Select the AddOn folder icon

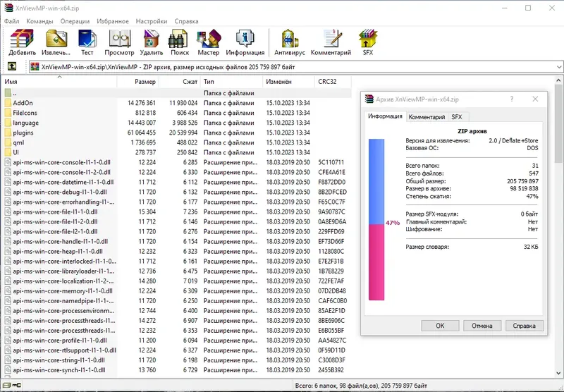8,103
